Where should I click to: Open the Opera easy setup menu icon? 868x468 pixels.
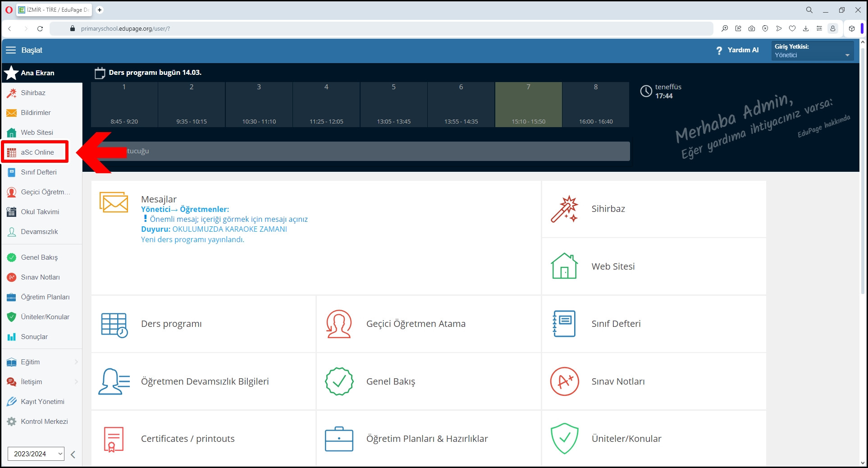[x=819, y=28]
